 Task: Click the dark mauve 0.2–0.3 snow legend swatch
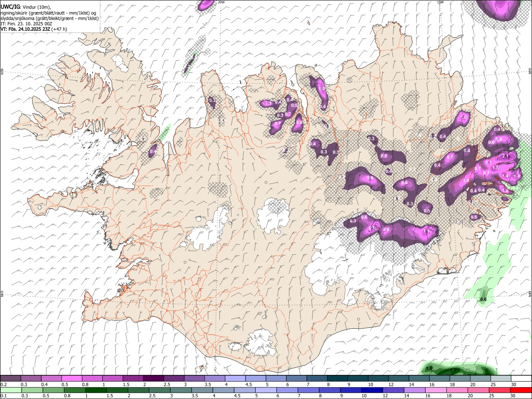click(x=10, y=379)
